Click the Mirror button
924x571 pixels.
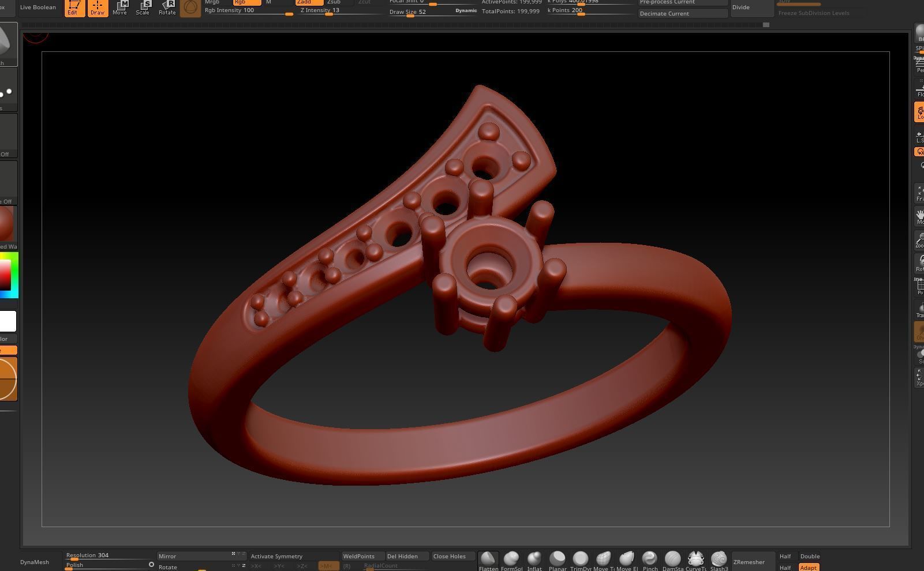coord(201,557)
